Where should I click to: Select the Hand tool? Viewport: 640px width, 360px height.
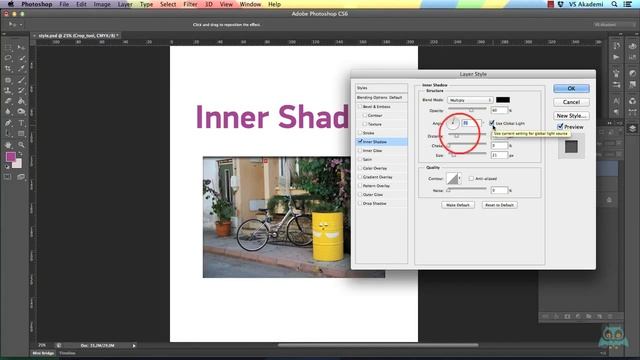click(x=8, y=144)
